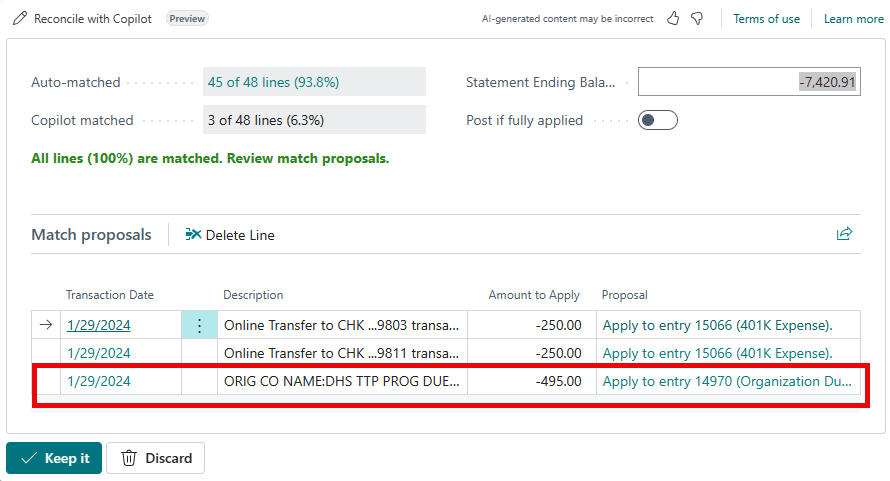Open the 45 of 48 lines auto-matched link
The height and width of the screenshot is (481, 890).
[274, 82]
